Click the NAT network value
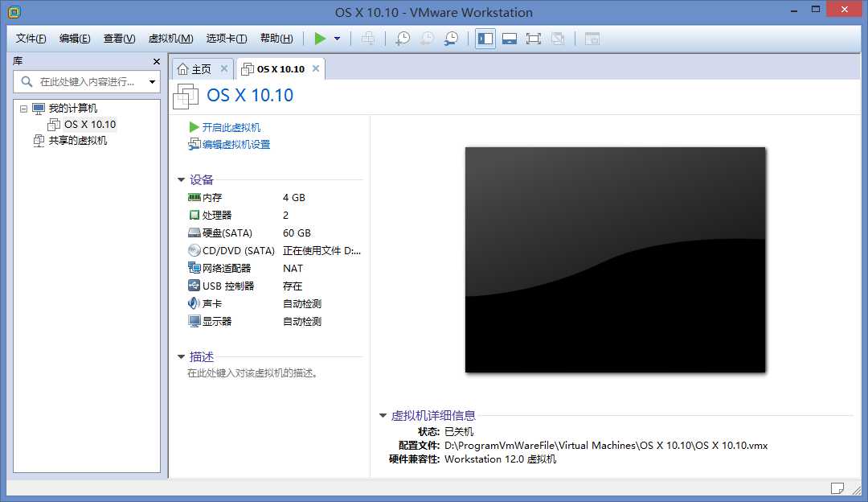Screen dimensions: 868x502 (x=293, y=268)
